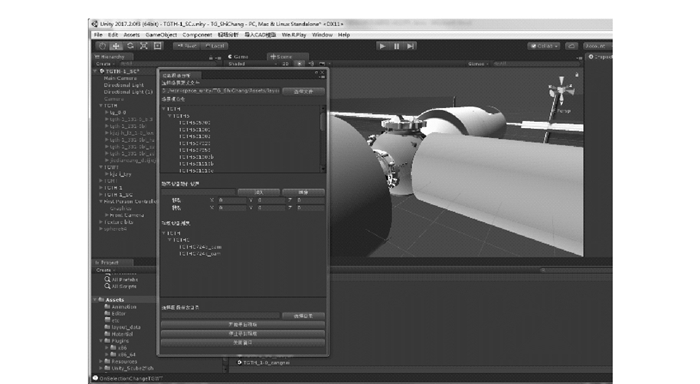Switch to the Game tab
700x384 pixels.
[x=238, y=57]
